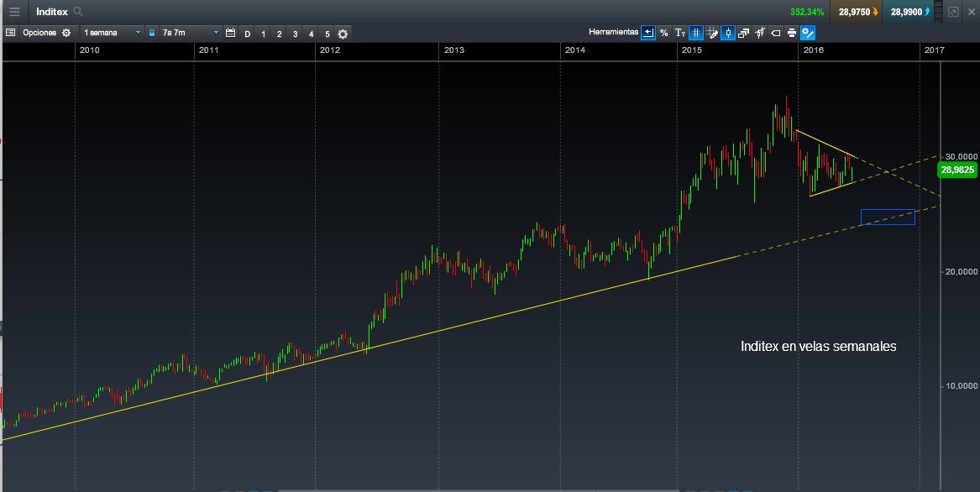The width and height of the screenshot is (980, 492).
Task: Click the 'Inditex en velas semanales' annotation
Action: [x=818, y=347]
